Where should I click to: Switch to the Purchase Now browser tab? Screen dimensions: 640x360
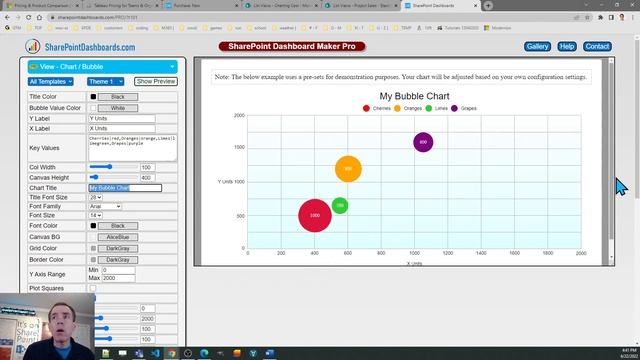click(202, 6)
